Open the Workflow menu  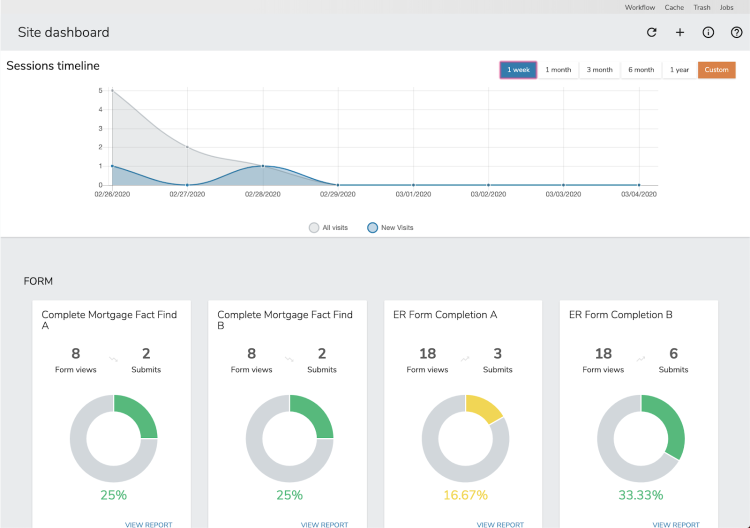tap(640, 7)
